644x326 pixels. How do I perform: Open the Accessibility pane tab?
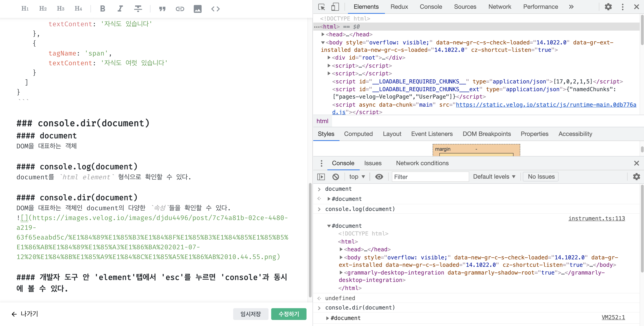point(575,134)
